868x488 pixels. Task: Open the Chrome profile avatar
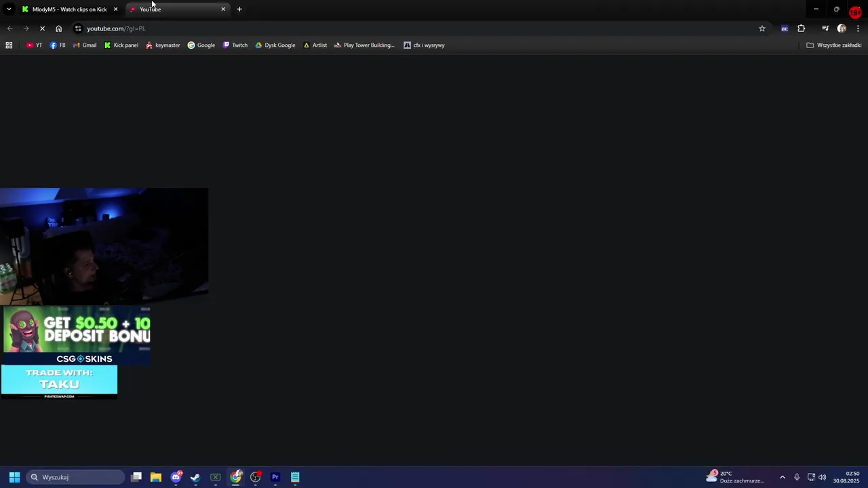click(842, 28)
